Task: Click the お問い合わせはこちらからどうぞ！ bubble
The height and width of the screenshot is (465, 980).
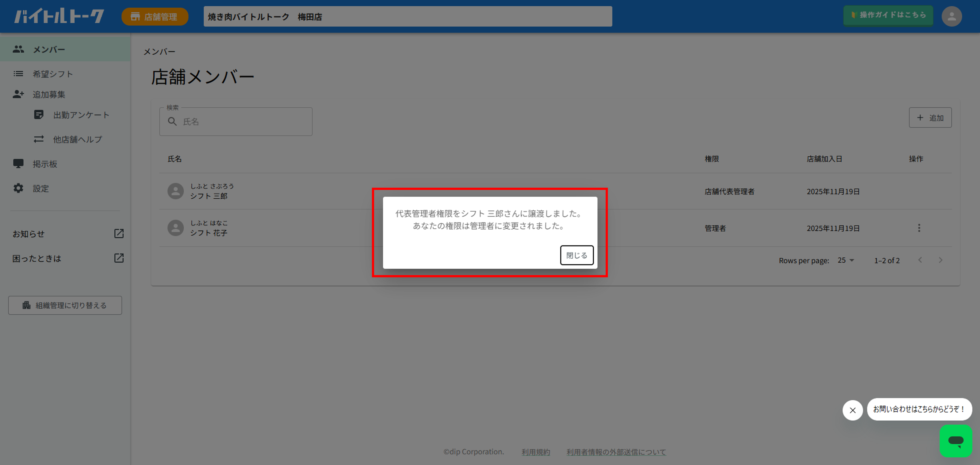Action: tap(919, 409)
